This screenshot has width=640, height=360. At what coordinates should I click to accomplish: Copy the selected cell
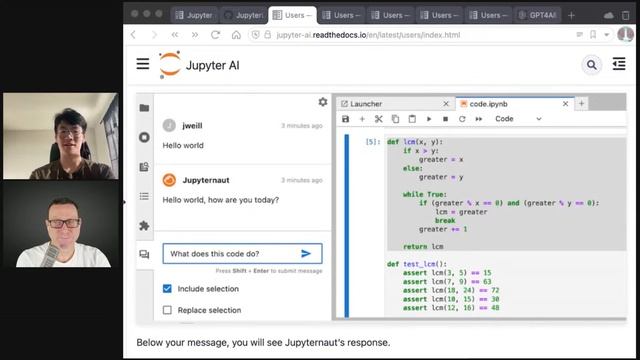[395, 119]
